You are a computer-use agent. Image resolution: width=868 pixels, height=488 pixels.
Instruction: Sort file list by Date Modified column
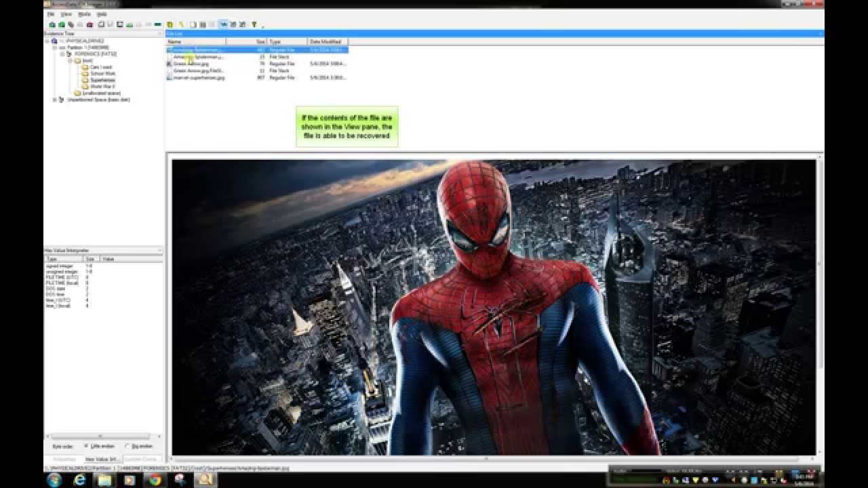(328, 42)
